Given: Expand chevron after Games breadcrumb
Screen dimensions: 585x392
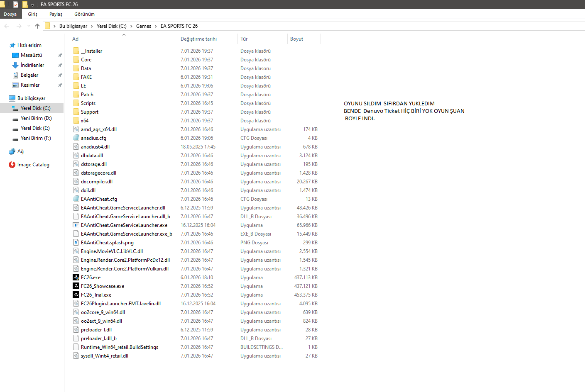Looking at the screenshot, I should 156,26.
